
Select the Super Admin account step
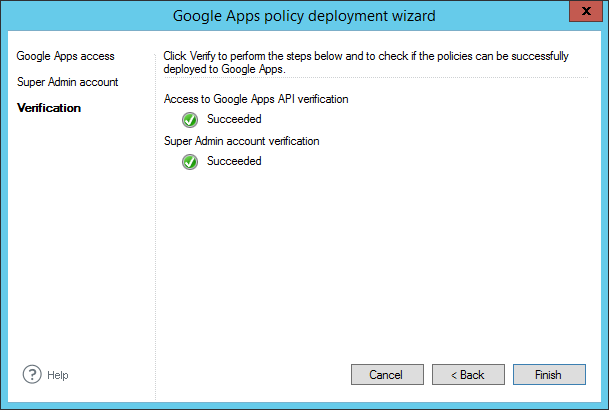coord(68,82)
